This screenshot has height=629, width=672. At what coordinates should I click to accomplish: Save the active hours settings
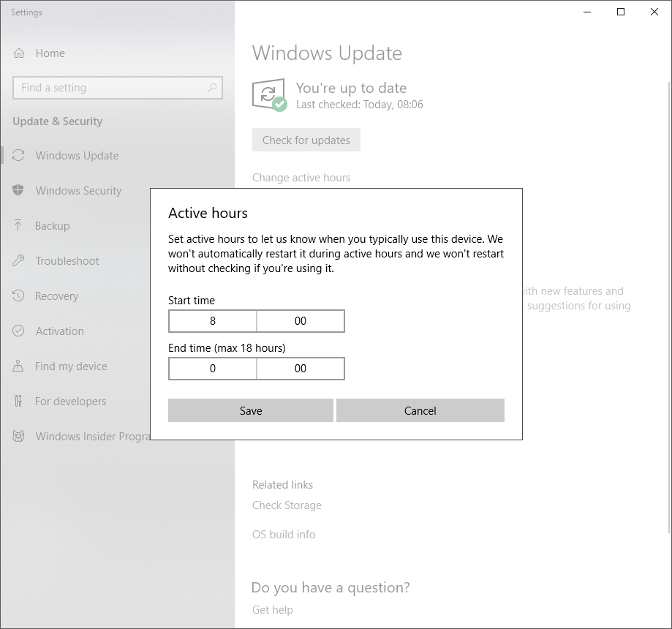click(x=251, y=410)
